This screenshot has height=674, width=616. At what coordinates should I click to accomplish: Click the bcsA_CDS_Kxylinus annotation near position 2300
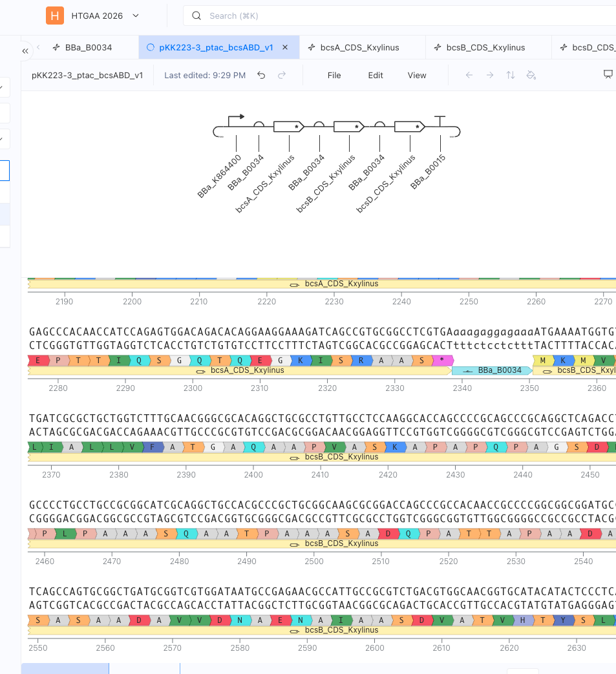pos(240,370)
